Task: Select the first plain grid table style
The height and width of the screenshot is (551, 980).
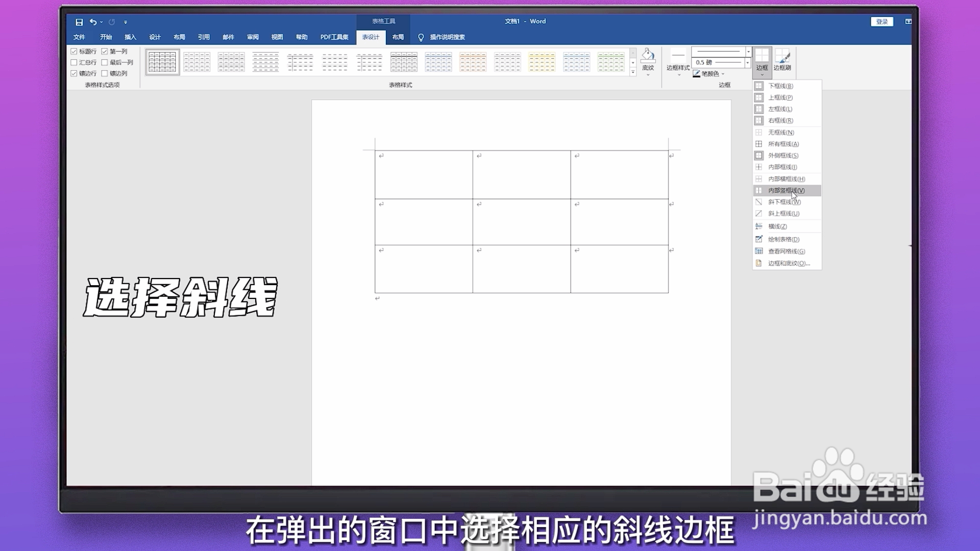Action: point(162,62)
